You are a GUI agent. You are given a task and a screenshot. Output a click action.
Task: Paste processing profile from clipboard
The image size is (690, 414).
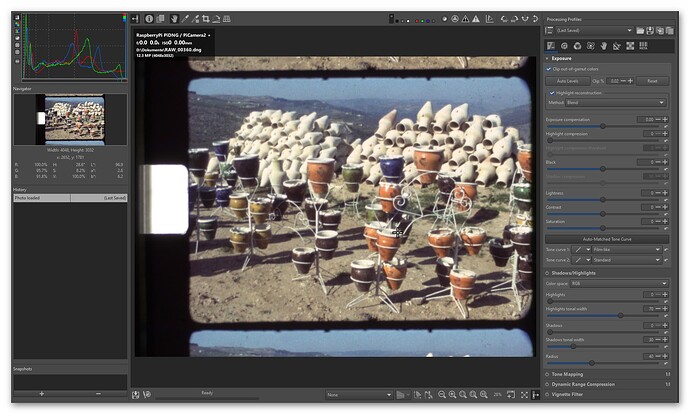[669, 30]
